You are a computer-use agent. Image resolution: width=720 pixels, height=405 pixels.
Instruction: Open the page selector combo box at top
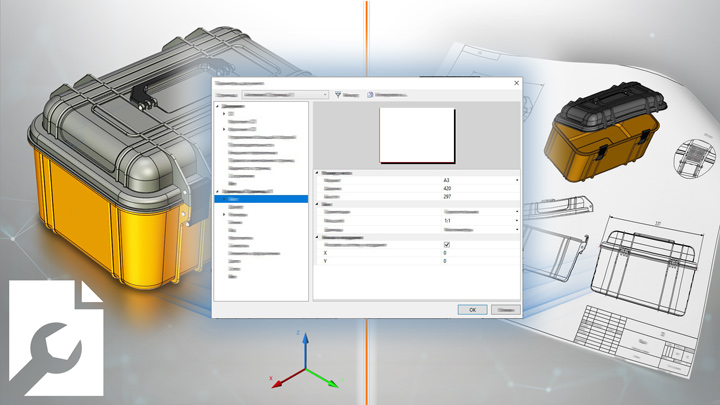click(285, 95)
